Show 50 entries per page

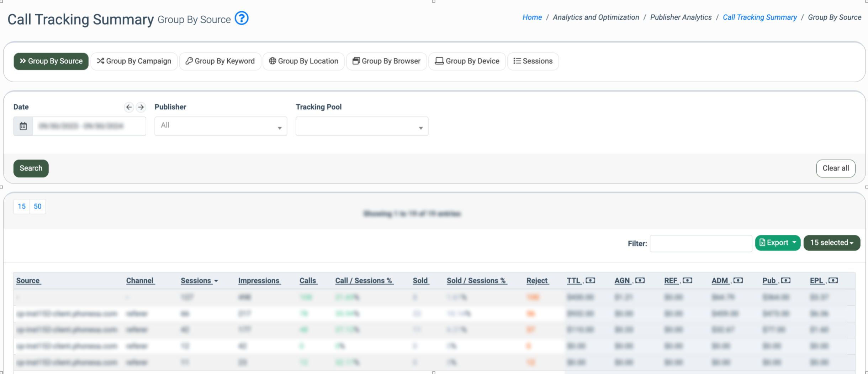pos(38,207)
